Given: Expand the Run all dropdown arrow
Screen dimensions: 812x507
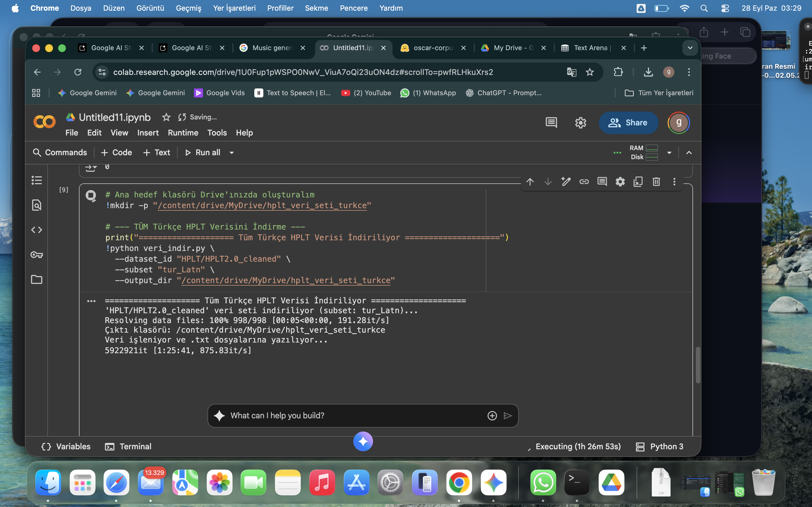Looking at the screenshot, I should click(x=231, y=153).
